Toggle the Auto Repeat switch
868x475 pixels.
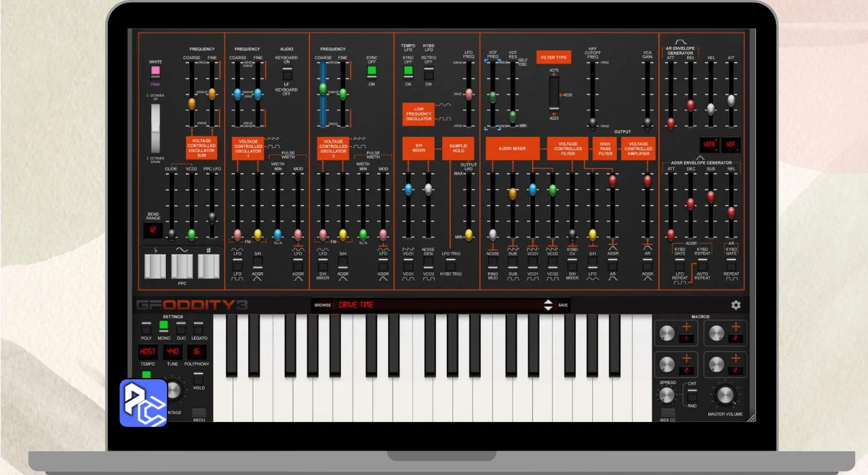pos(703,264)
